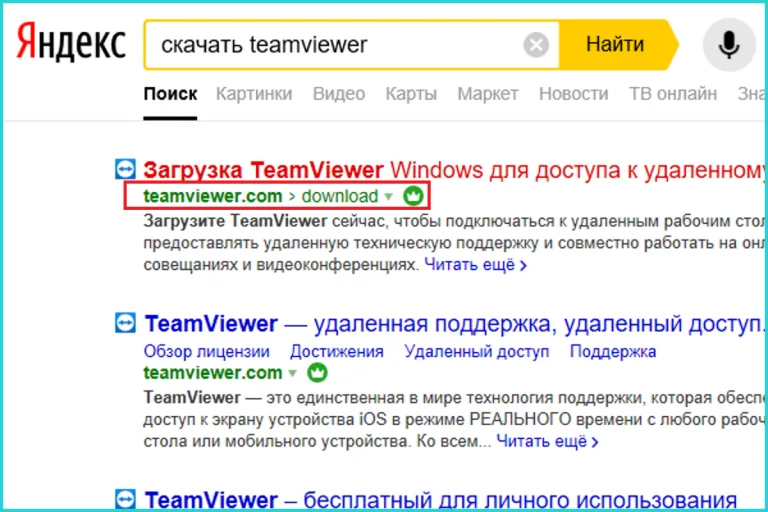The image size is (768, 512).
Task: Open the ТВ онлайн tab
Action: 673,94
